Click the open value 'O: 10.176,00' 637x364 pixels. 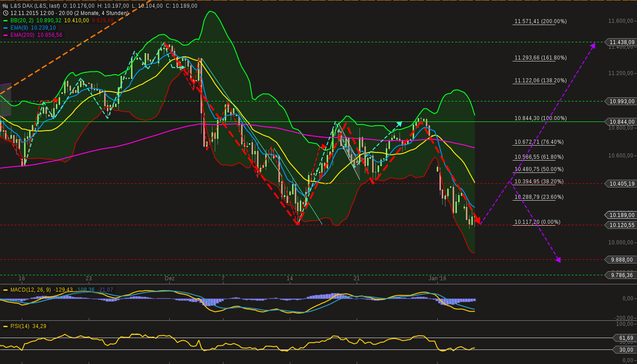click(x=79, y=6)
